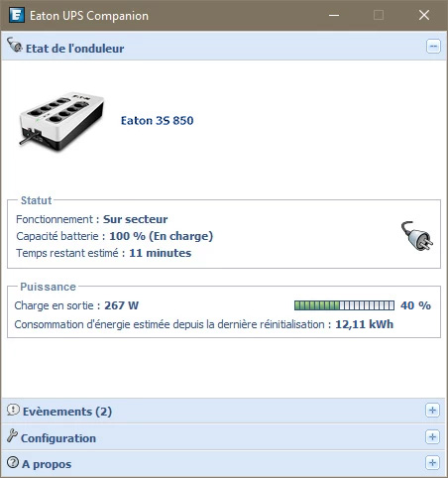Image resolution: width=448 pixels, height=478 pixels.
Task: Click the Eaton UPS Companion window title
Action: [x=89, y=16]
